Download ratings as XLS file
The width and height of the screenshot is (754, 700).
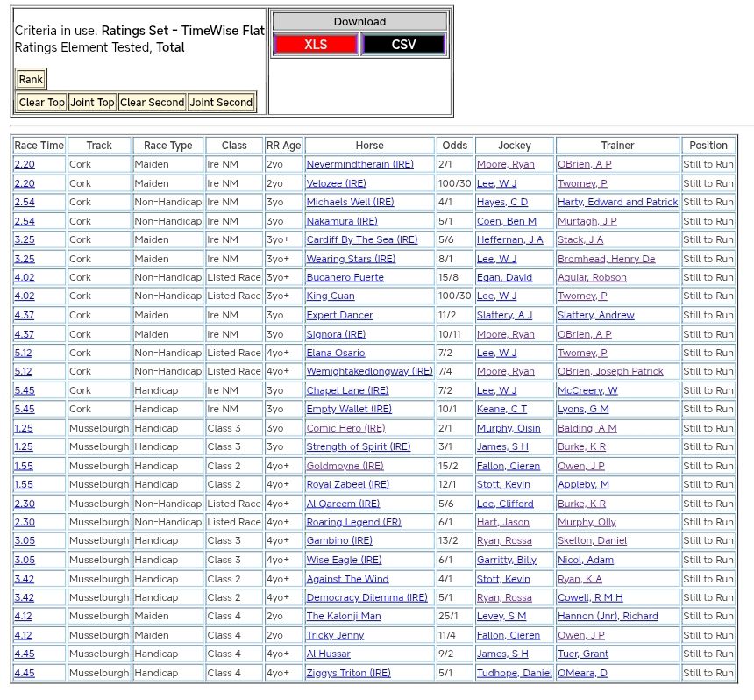coord(316,45)
